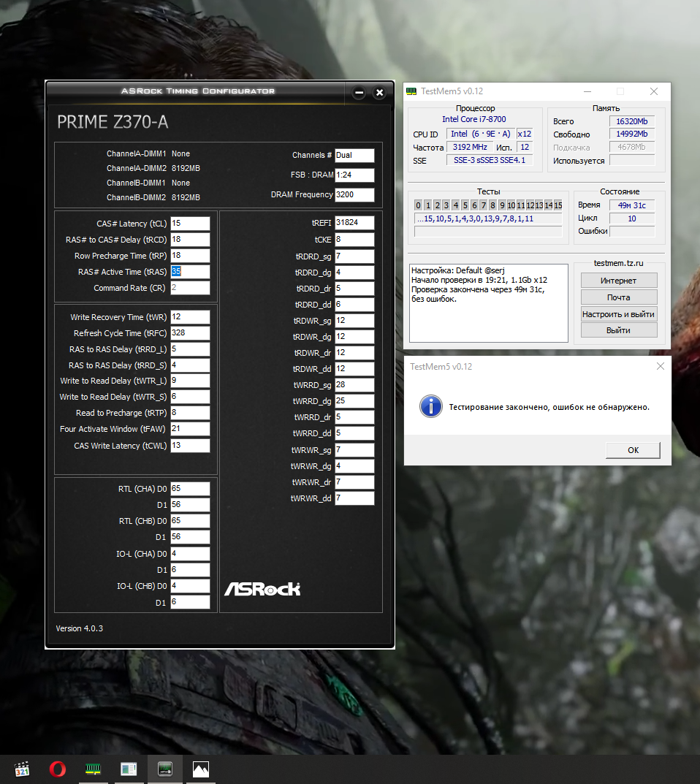Select the tRRD_L field

190,349
